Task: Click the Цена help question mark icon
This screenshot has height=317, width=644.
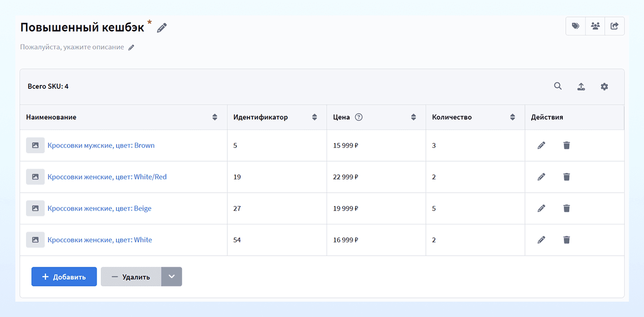Action: point(359,117)
